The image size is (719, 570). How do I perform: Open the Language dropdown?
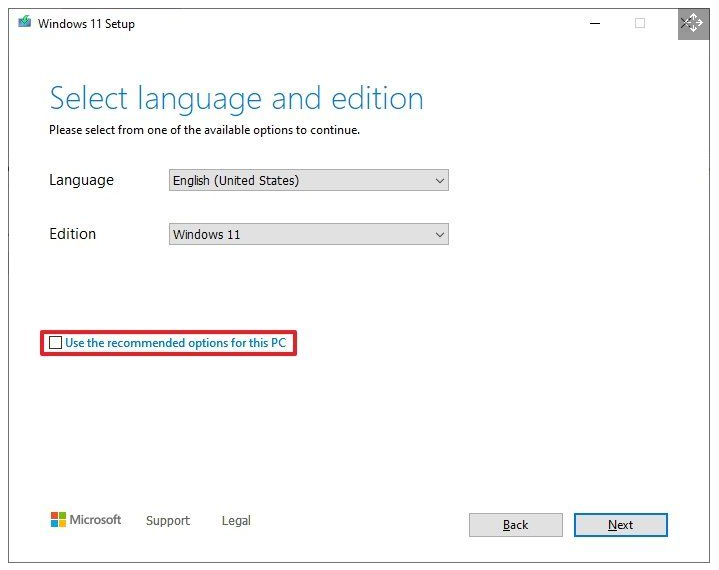point(309,180)
